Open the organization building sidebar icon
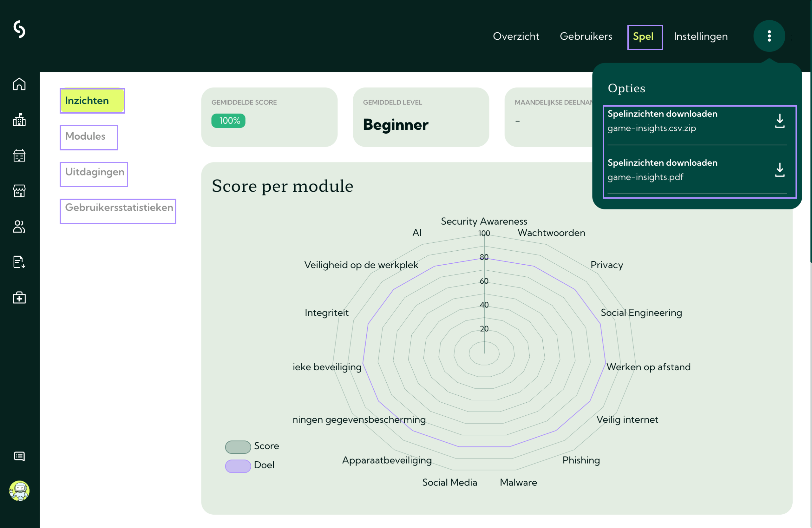Image resolution: width=812 pixels, height=528 pixels. (x=19, y=120)
